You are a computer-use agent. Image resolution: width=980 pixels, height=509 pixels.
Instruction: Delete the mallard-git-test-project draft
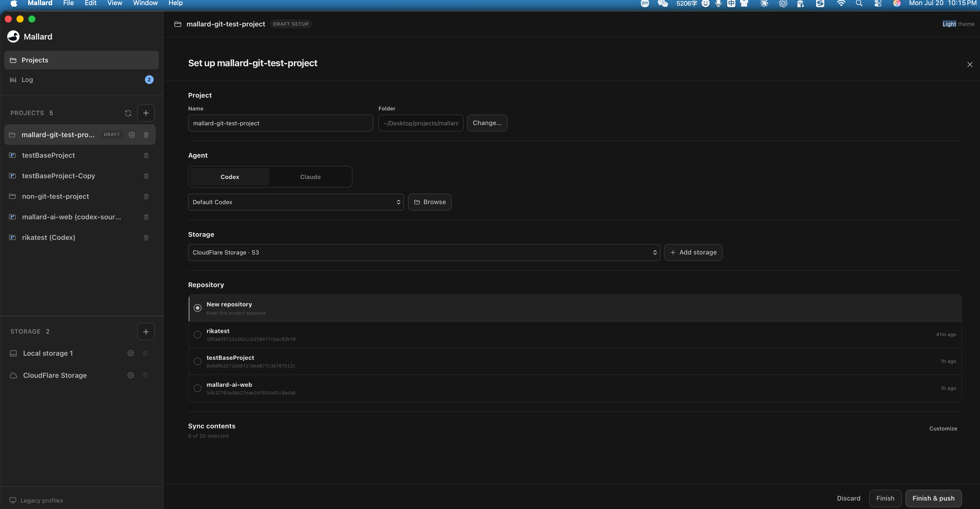pyautogui.click(x=146, y=135)
